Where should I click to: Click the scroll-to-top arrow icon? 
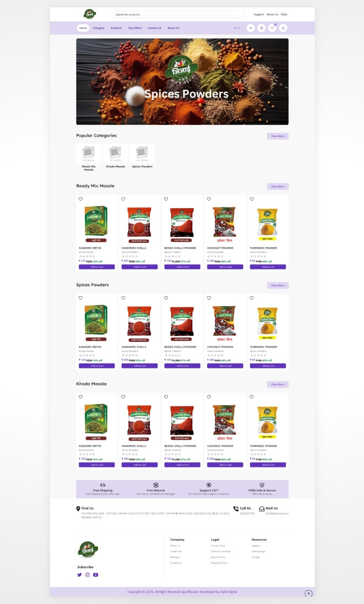click(x=309, y=593)
